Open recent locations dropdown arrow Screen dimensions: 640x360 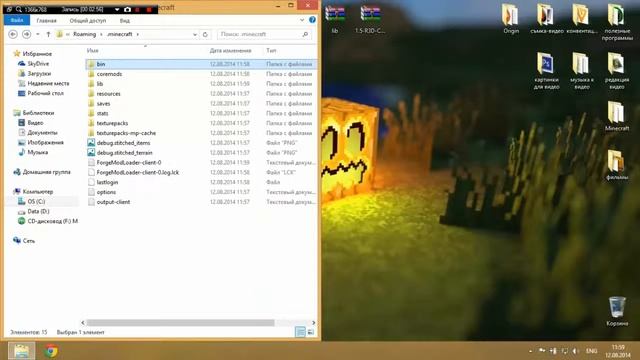pos(38,34)
